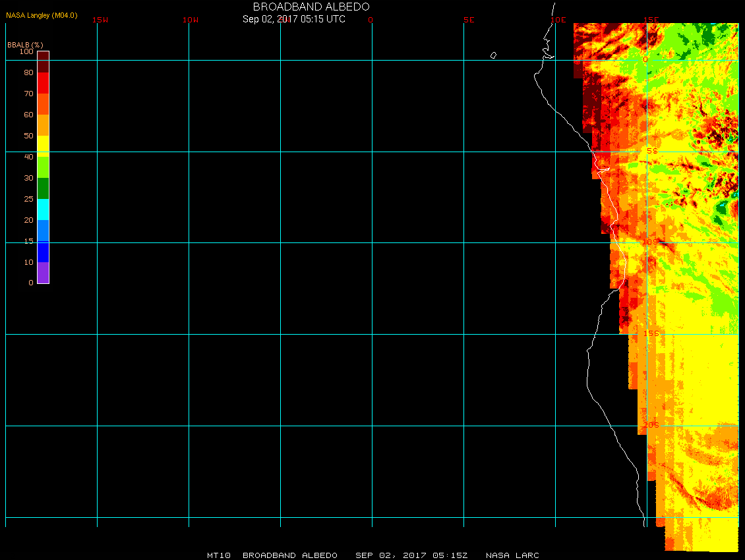Click the BBALB(%) legend heading
Viewport: 745px width, 560px height.
[x=25, y=44]
